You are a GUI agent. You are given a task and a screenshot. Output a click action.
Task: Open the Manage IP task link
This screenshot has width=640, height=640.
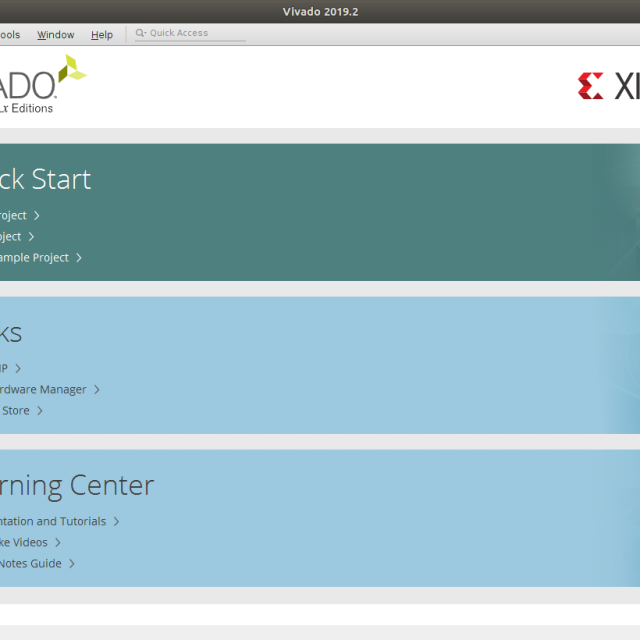[4, 369]
